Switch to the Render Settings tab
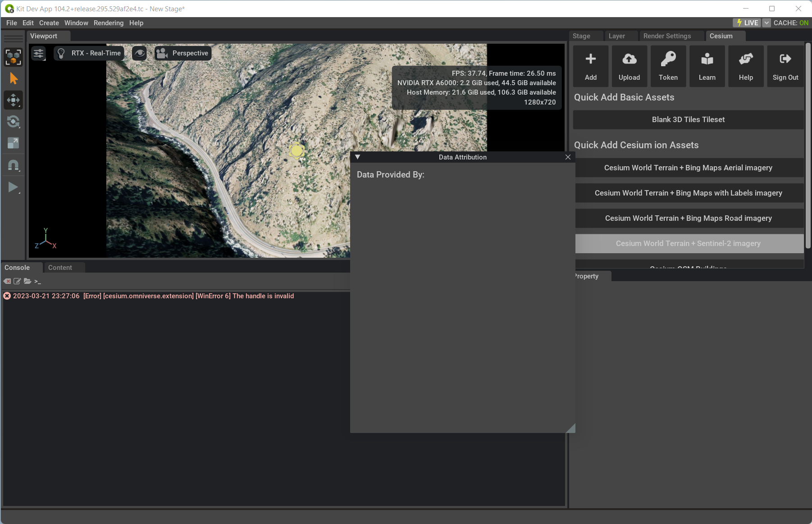This screenshot has width=812, height=524. click(671, 36)
